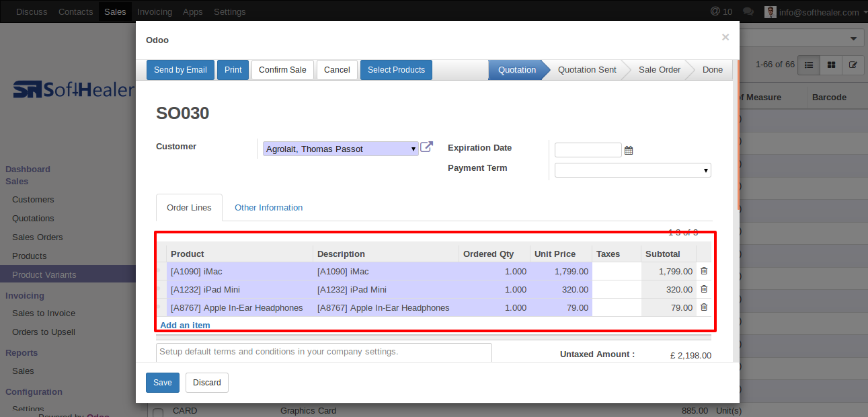Open the Sales menu in top bar
This screenshot has width=868, height=417.
click(x=115, y=11)
